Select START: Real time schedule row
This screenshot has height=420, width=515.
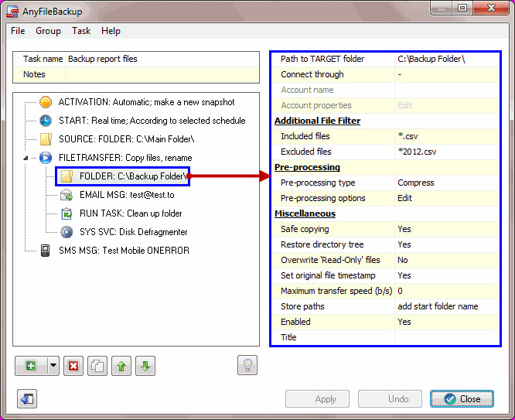152,121
